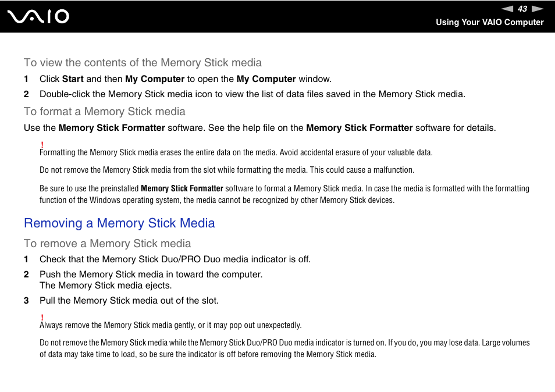This screenshot has width=555, height=392.
Task: Click Using Your VAIO Computer header
Action: [x=489, y=22]
